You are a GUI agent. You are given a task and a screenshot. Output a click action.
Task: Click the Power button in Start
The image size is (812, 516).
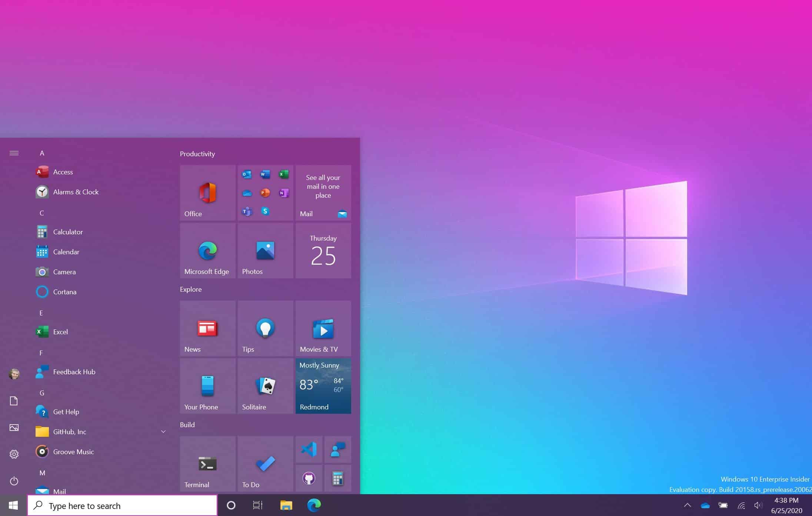pos(14,481)
